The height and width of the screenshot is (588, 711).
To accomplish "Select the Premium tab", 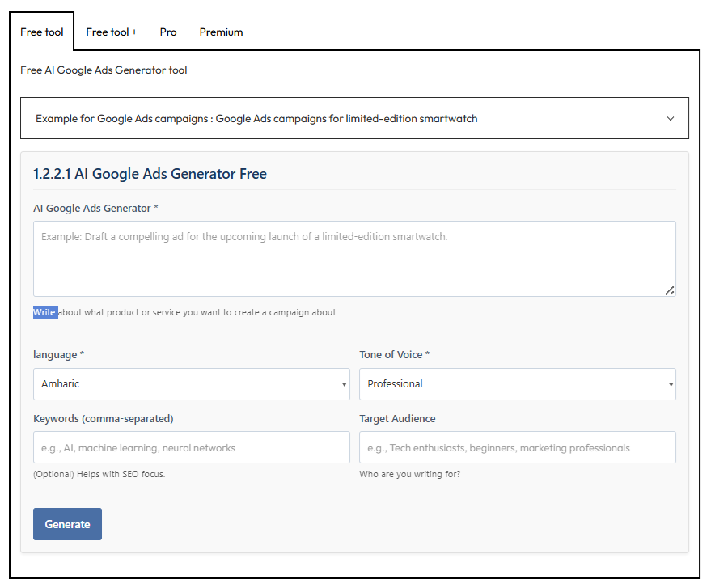I will 221,32.
